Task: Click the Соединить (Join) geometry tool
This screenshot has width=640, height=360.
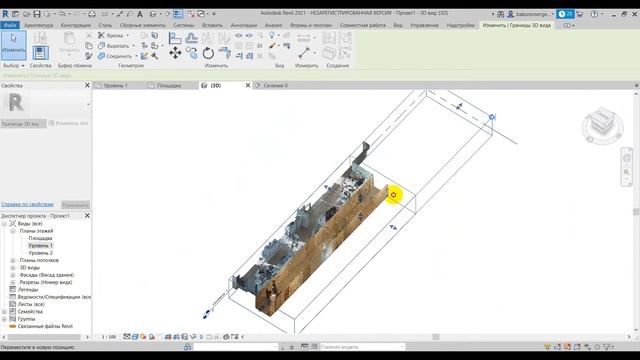Action: (115, 56)
